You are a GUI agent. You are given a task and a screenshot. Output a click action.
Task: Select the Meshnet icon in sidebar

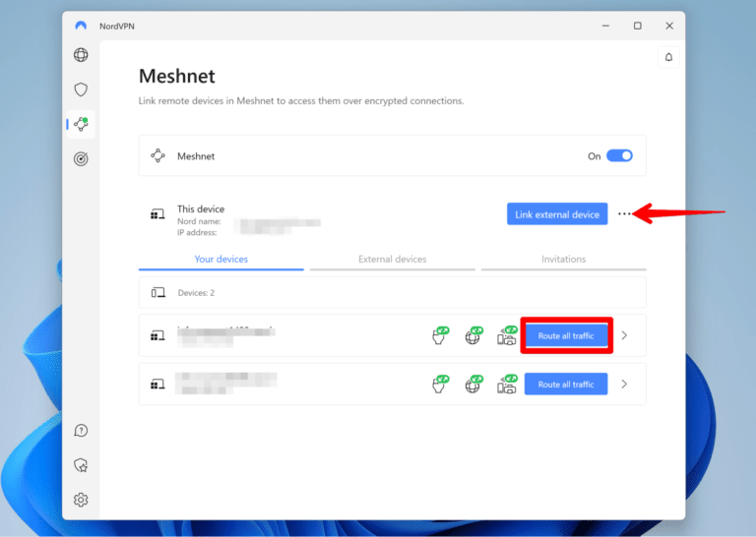point(81,124)
